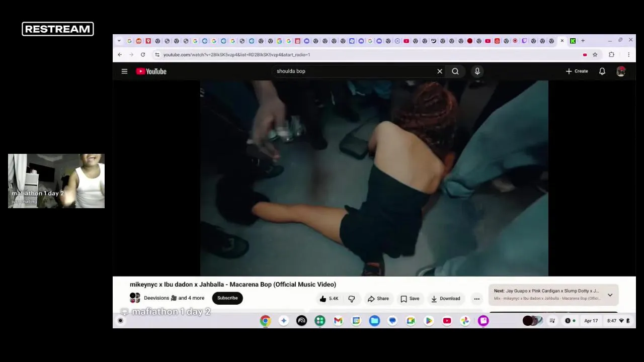Open Chrome three-dot menu
This screenshot has width=644, height=362.
[x=628, y=55]
